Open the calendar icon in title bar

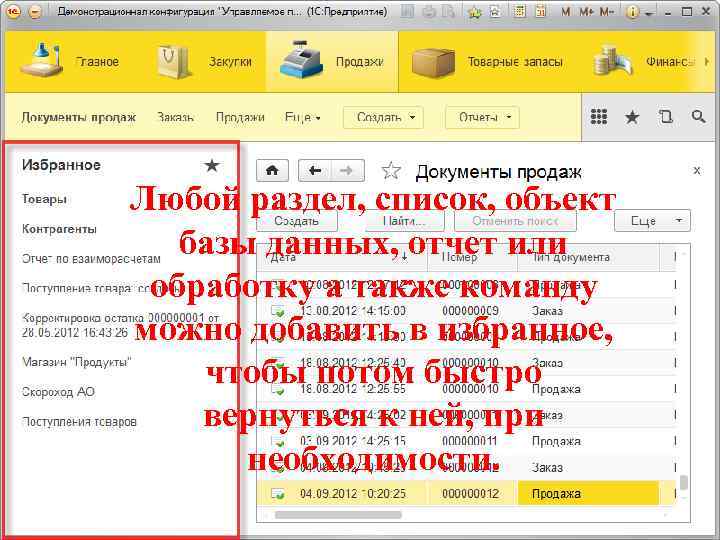point(540,11)
